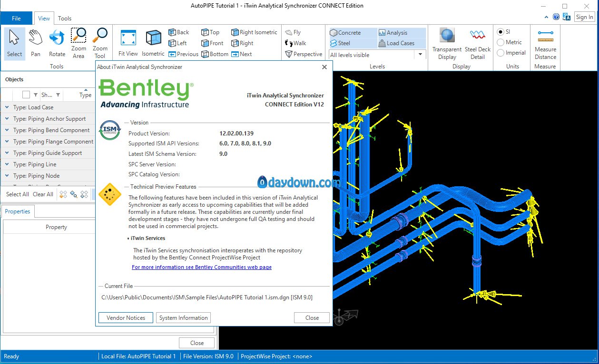Open the Bentley Communities web page link
This screenshot has width=599, height=364.
pos(202,267)
